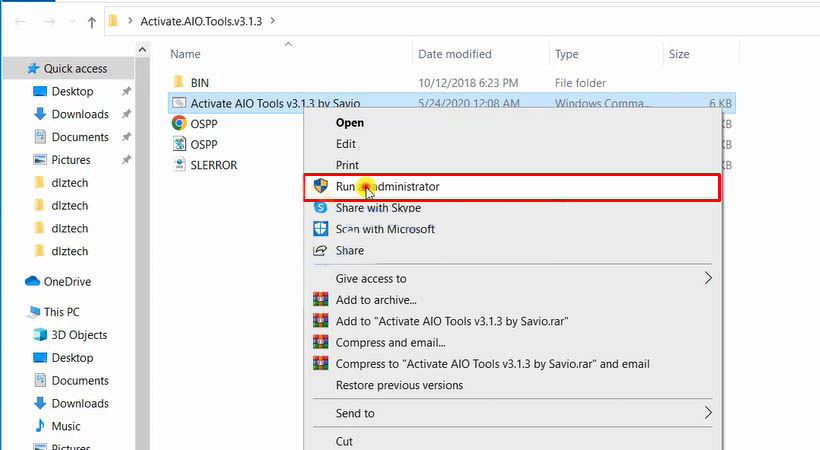Viewport: 820px width, 450px height.
Task: Sort by Size column header
Action: tap(679, 54)
